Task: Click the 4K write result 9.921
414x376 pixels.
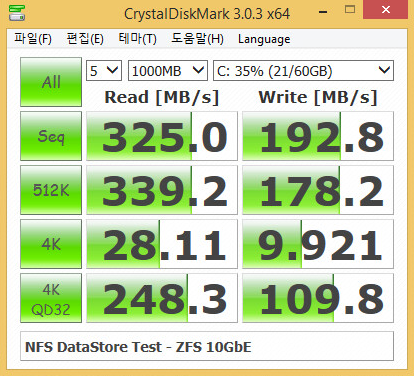Action: point(318,244)
